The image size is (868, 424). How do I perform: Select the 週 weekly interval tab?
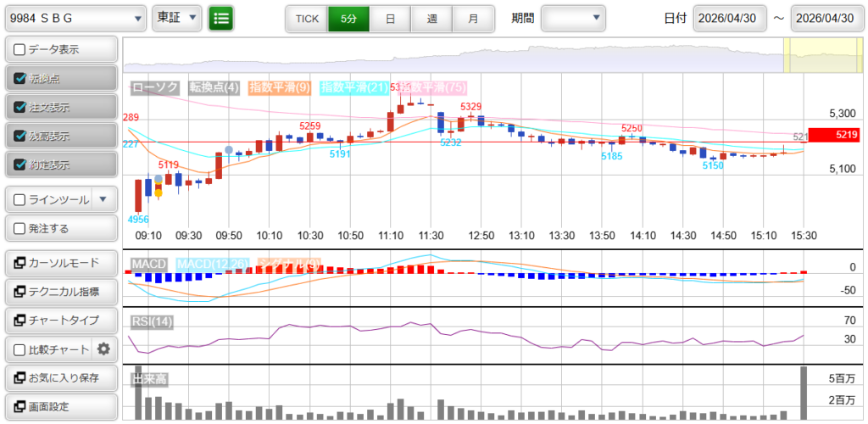(431, 18)
